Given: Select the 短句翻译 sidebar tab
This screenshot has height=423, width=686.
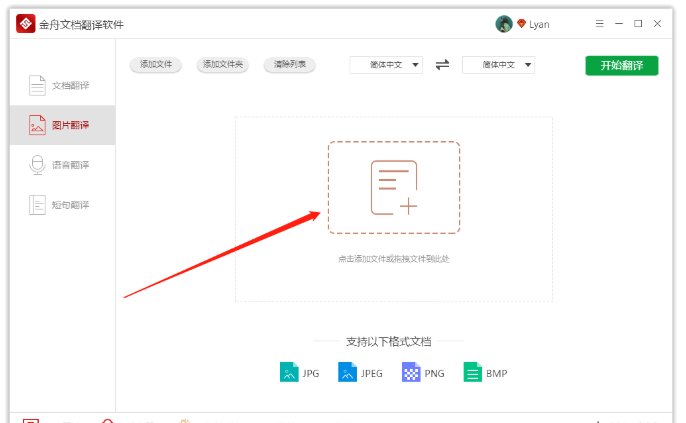Looking at the screenshot, I should pyautogui.click(x=63, y=205).
